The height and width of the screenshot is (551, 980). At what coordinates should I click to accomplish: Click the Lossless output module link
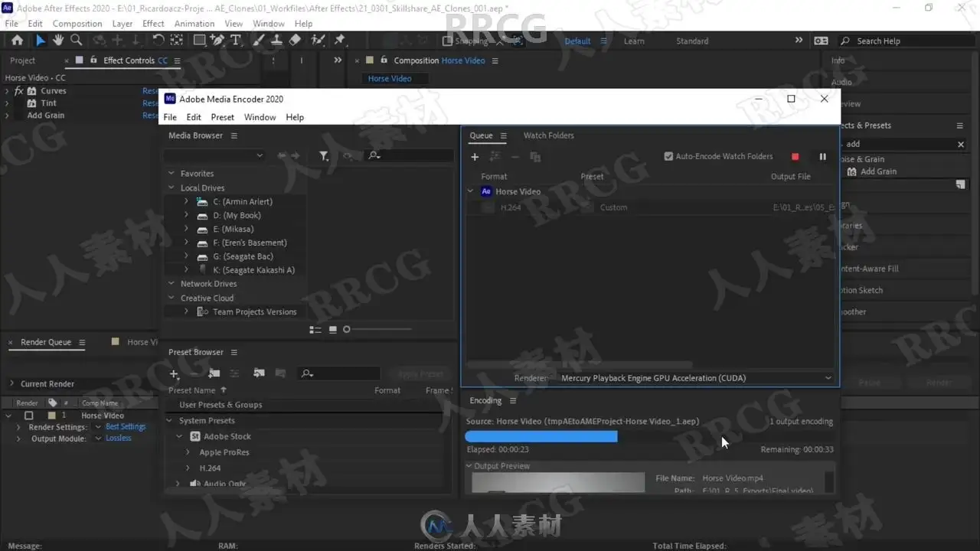(x=119, y=439)
